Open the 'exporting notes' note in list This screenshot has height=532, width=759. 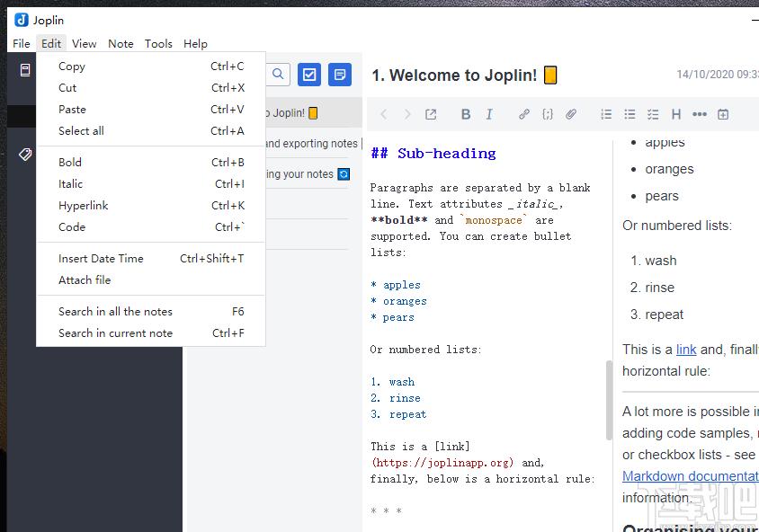(314, 143)
